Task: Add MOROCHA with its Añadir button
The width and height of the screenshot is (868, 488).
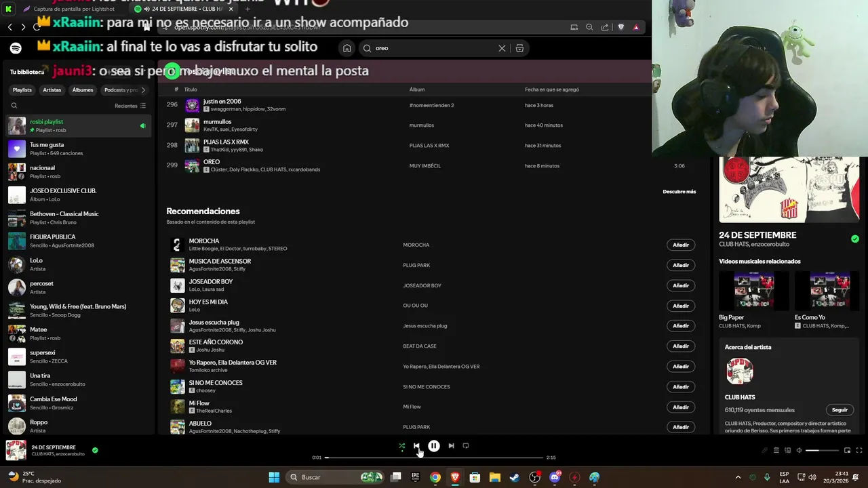Action: pyautogui.click(x=681, y=245)
